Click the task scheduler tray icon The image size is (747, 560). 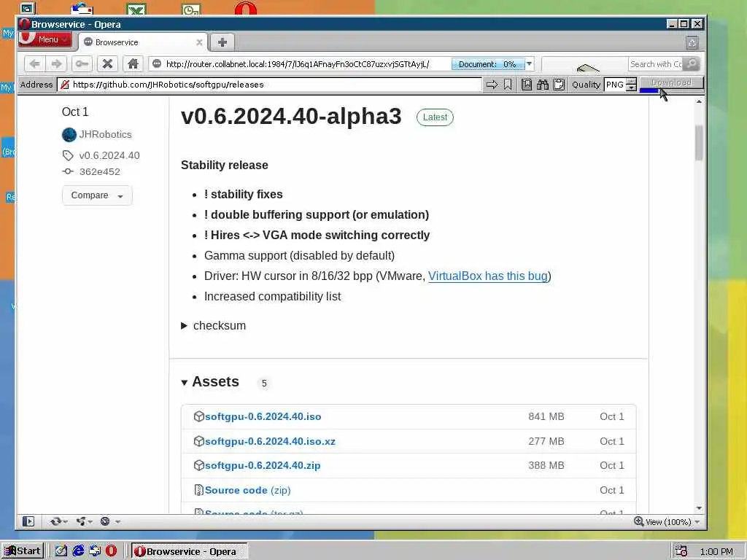pyautogui.click(x=681, y=551)
